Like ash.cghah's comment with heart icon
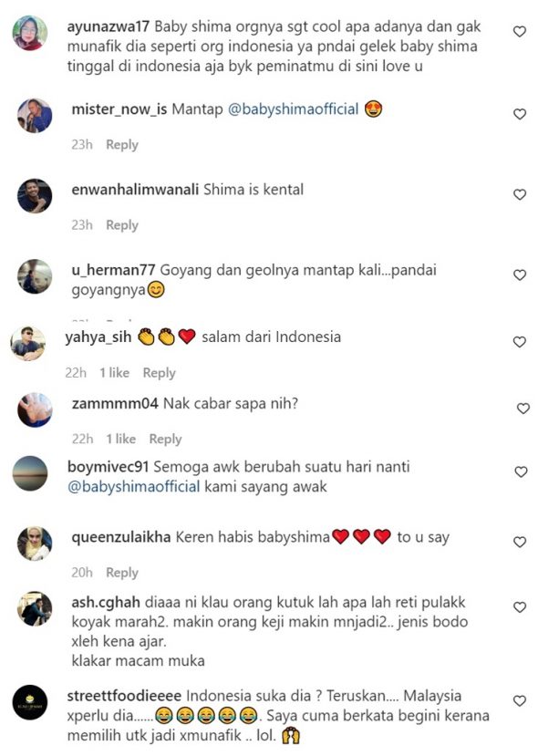Viewport: 538px width, 756px height. click(519, 607)
